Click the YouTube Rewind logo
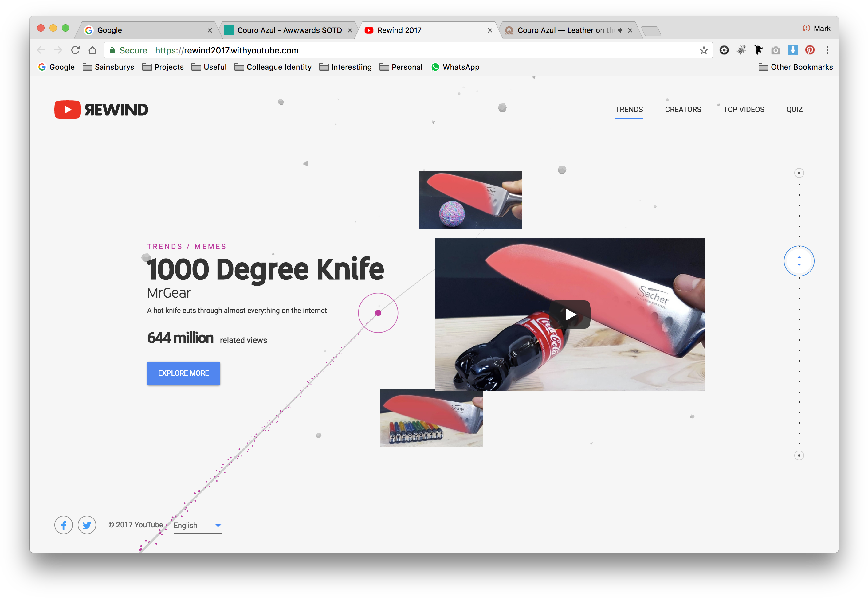The width and height of the screenshot is (868, 598). point(101,110)
